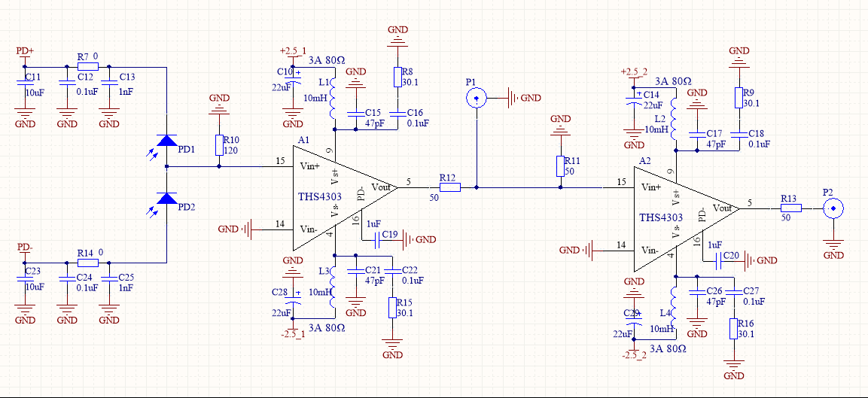The height and width of the screenshot is (398, 868).
Task: Select inductor L2 symbol
Action: pyautogui.click(x=675, y=120)
